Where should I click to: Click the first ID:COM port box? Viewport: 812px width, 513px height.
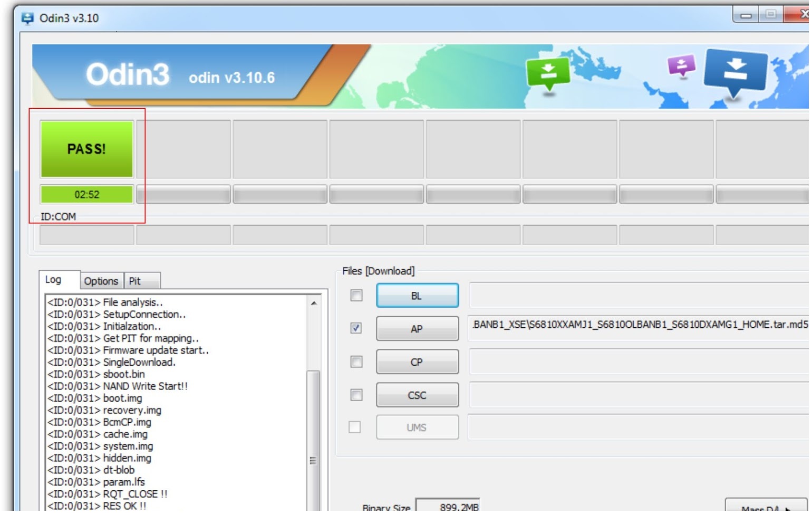point(87,235)
